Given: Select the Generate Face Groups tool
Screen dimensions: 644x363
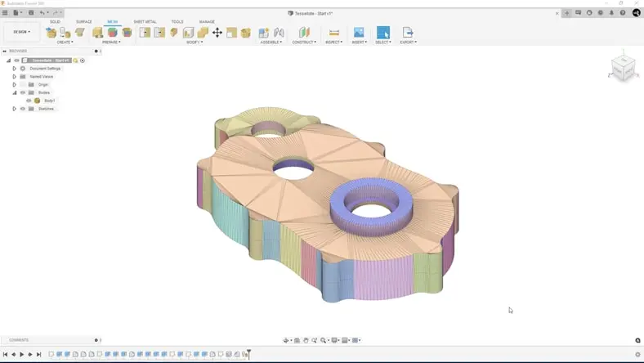Looking at the screenshot, I should [113, 32].
